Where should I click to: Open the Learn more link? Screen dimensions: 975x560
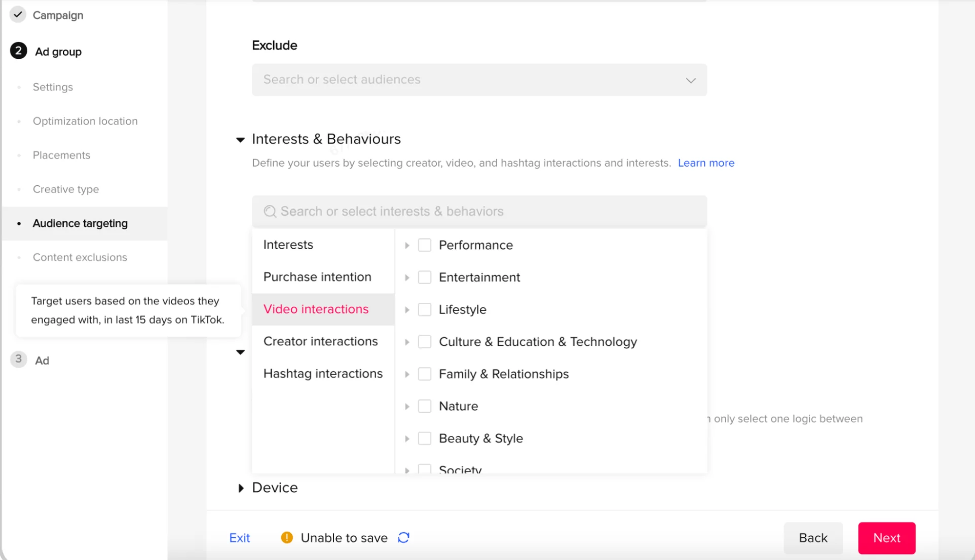point(705,163)
